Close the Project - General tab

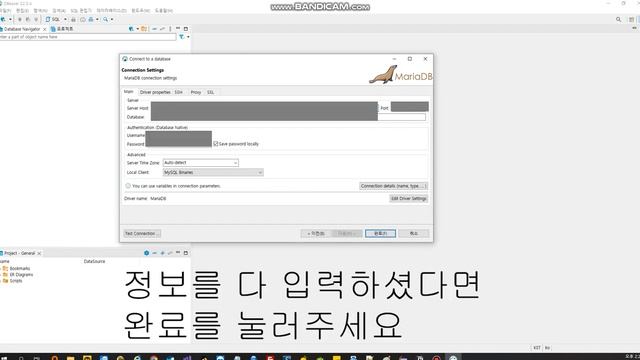39,253
